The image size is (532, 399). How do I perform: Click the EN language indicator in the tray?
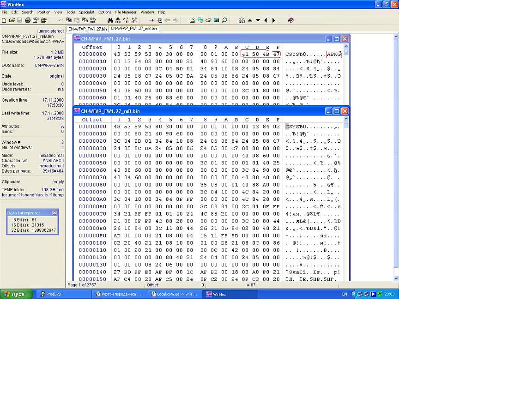tap(345, 294)
